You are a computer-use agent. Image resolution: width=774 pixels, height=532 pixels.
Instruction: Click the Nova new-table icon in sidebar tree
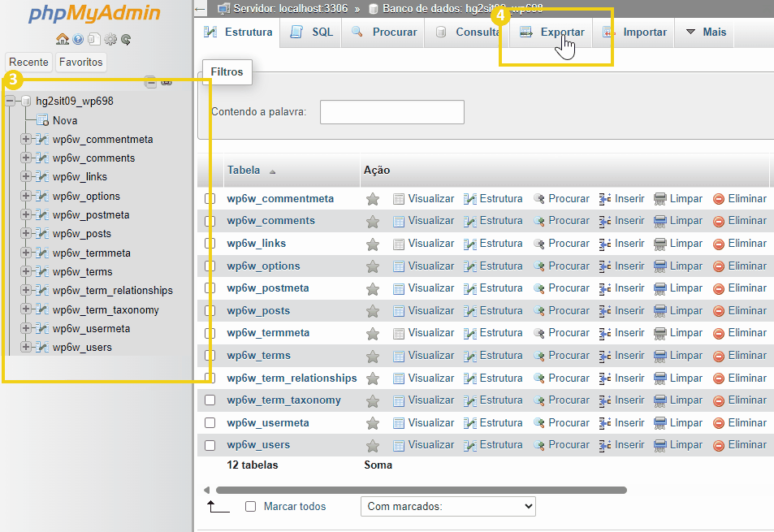tap(42, 120)
